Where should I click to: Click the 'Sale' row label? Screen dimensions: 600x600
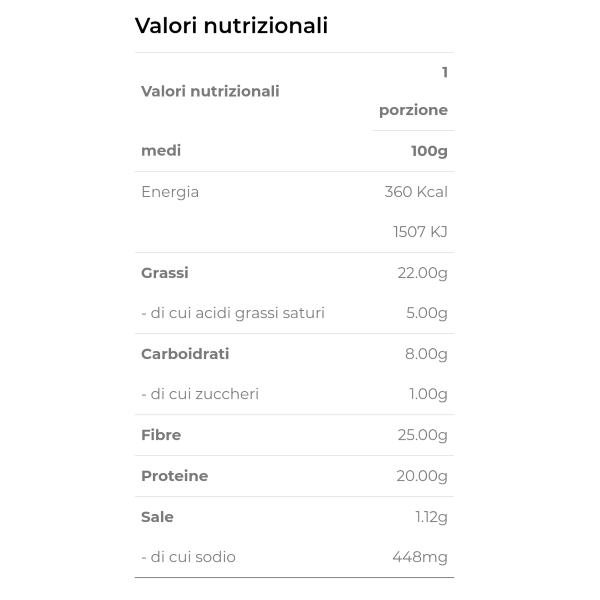point(158,517)
